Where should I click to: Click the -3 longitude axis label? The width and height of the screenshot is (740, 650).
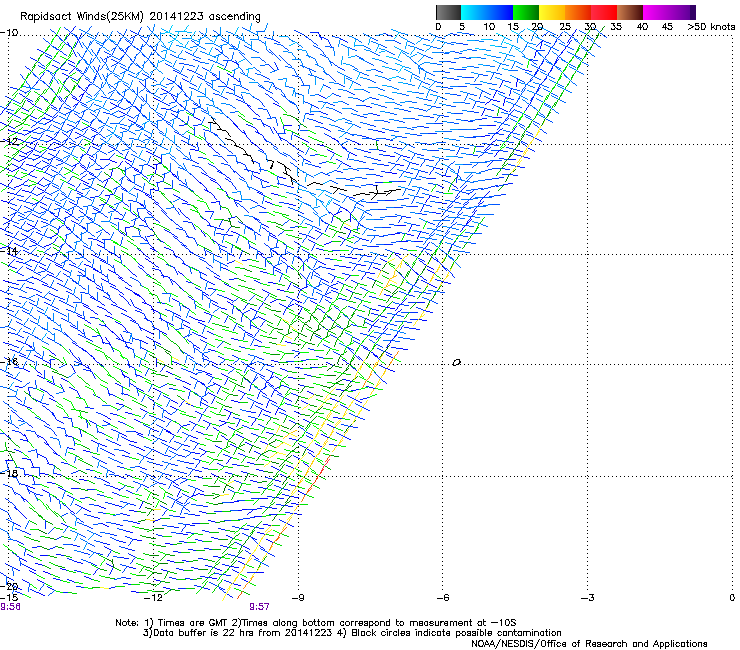pos(588,598)
